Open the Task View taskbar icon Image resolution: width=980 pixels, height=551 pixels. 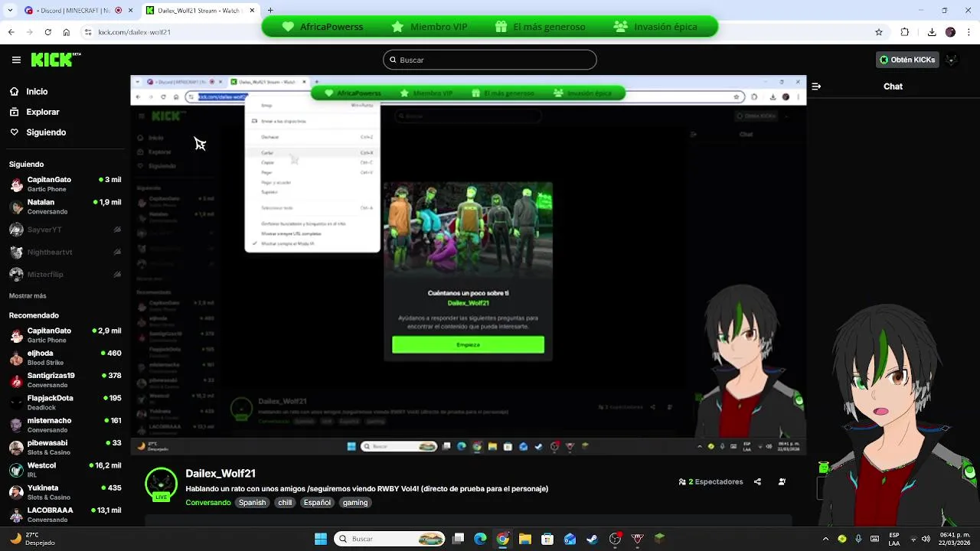point(458,539)
